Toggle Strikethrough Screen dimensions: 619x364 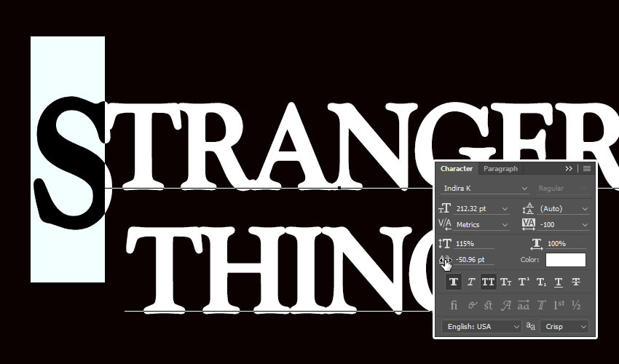tap(576, 282)
